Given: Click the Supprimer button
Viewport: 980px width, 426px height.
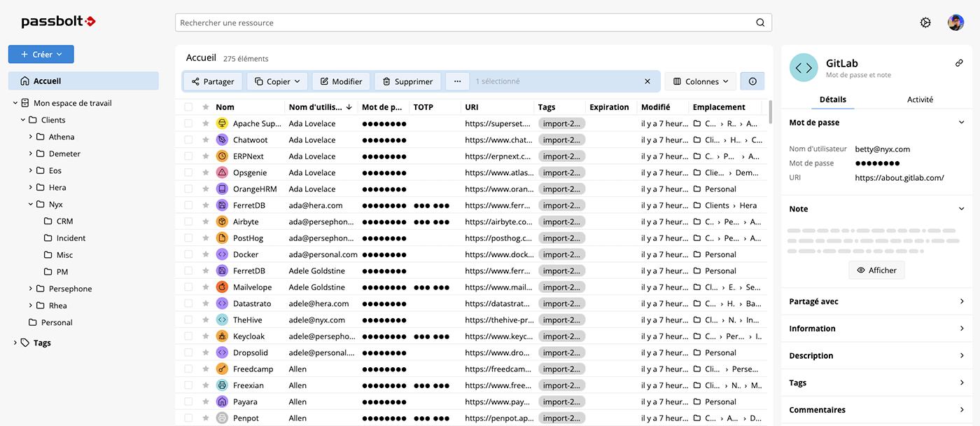Looking at the screenshot, I should (x=407, y=81).
